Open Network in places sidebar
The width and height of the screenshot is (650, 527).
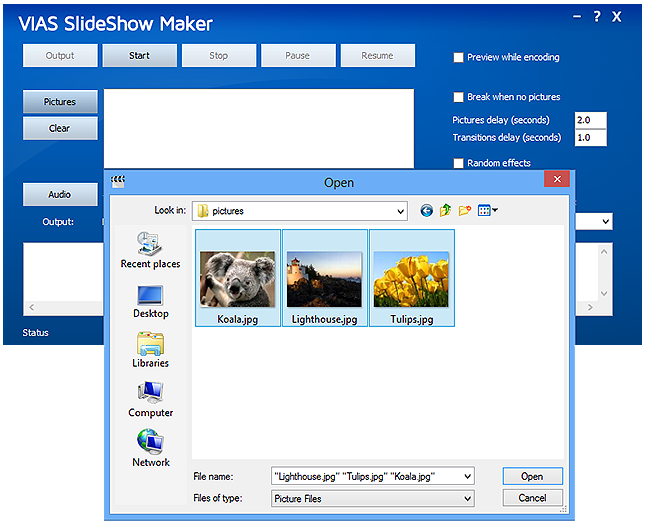[150, 449]
